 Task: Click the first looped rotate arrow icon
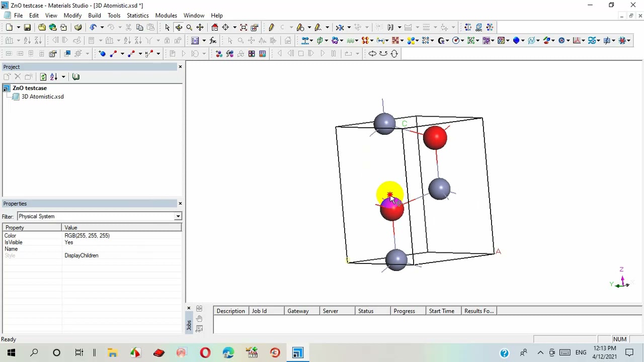(x=372, y=53)
